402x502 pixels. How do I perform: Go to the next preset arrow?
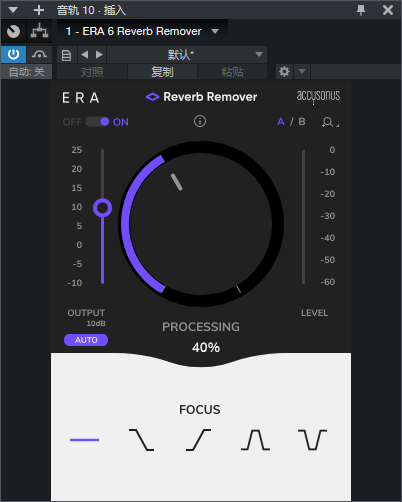(99, 54)
